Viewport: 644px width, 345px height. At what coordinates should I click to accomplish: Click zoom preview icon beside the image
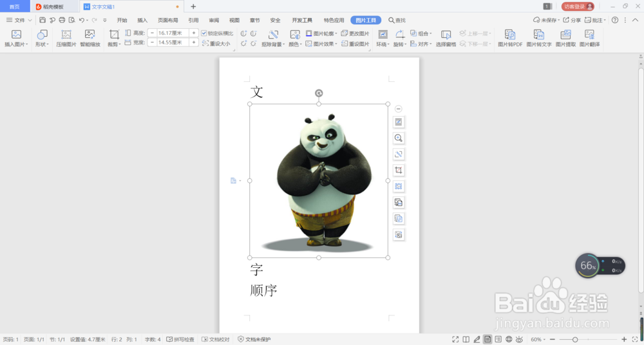[x=399, y=138]
